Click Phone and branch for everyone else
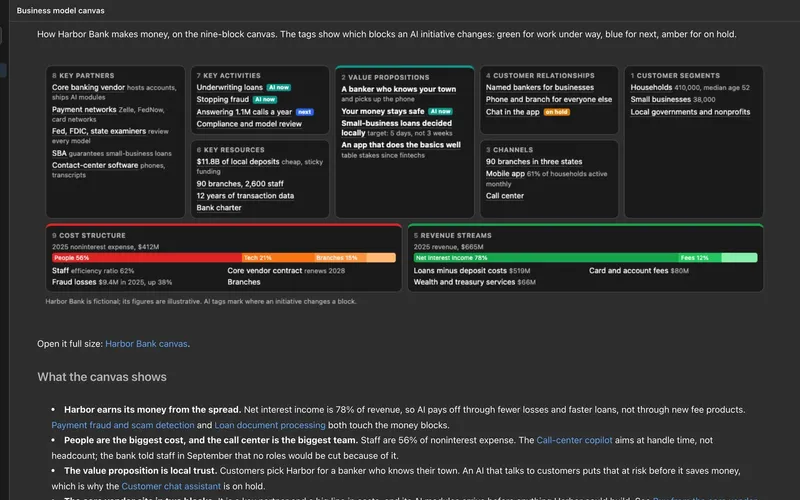This screenshot has height=500, width=800. (549, 99)
